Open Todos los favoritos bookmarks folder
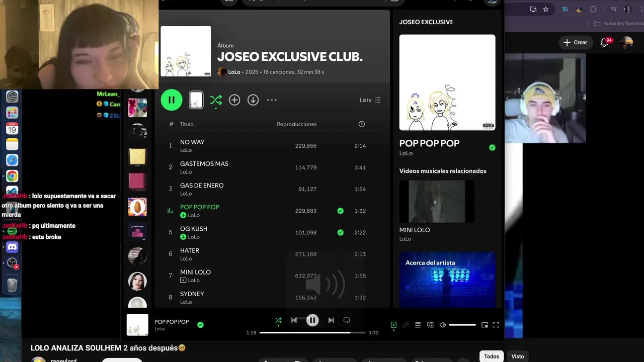The width and height of the screenshot is (644, 362). pos(618,24)
